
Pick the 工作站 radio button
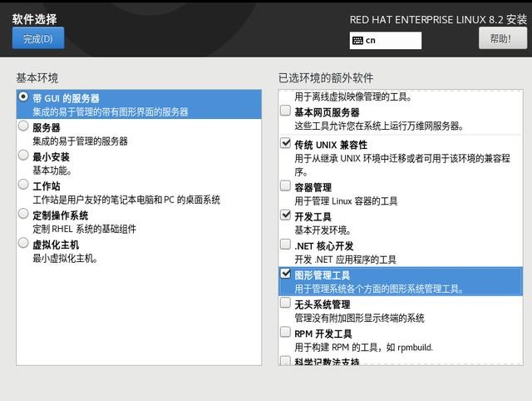click(x=23, y=185)
